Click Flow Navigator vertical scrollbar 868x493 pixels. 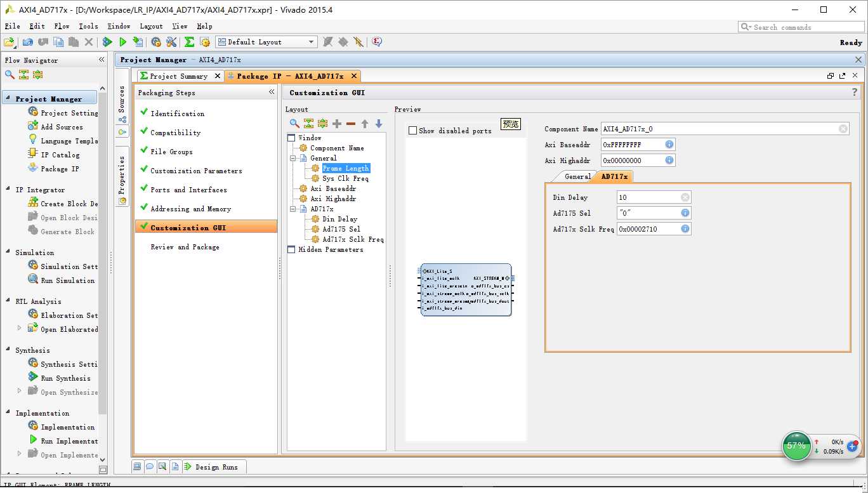click(x=103, y=254)
